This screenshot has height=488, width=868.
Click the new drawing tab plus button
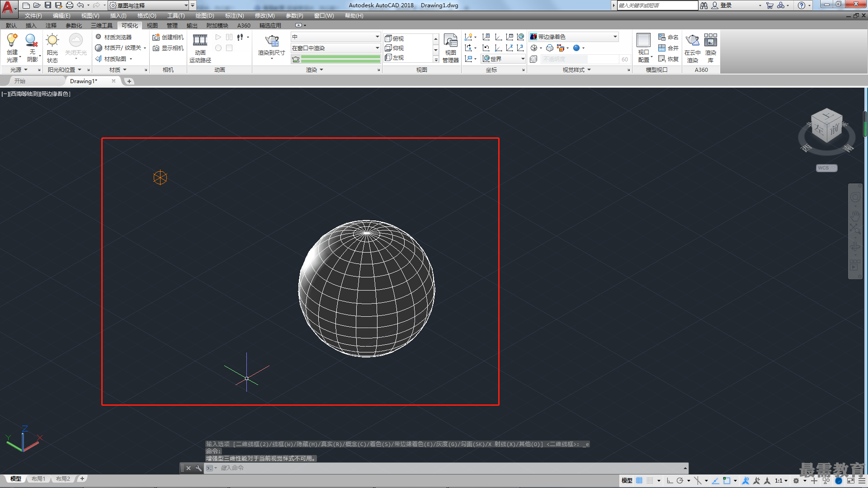[x=129, y=81]
